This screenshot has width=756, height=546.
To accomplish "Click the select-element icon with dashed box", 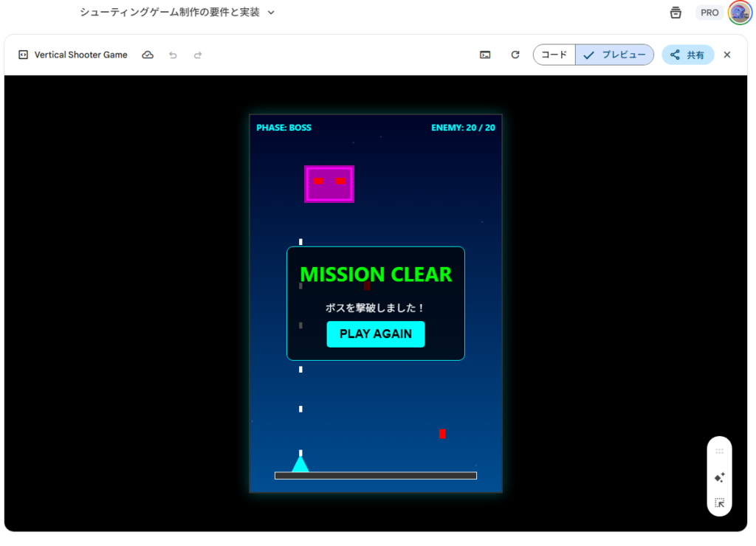I will 719,503.
